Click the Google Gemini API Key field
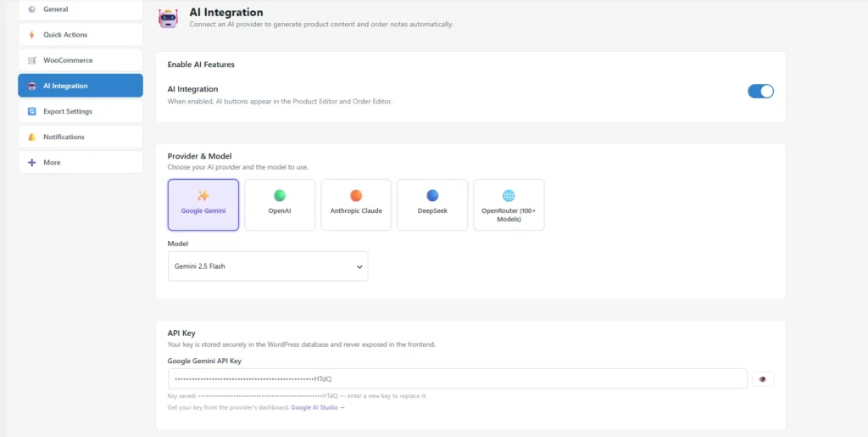 point(458,378)
